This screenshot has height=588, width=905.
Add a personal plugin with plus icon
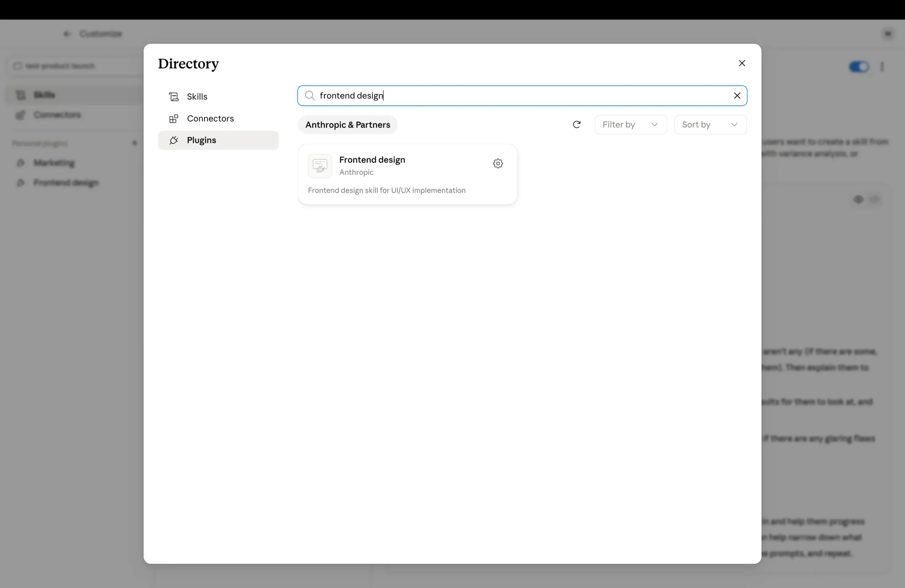pos(135,144)
